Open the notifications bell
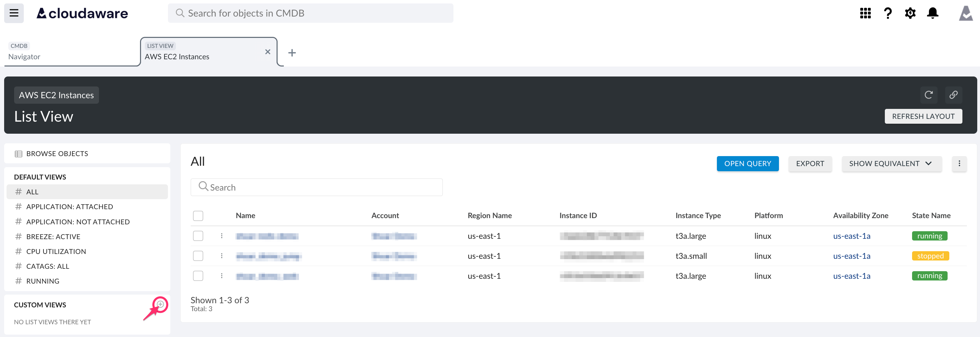Screen dimensions: 980x337 (932, 13)
